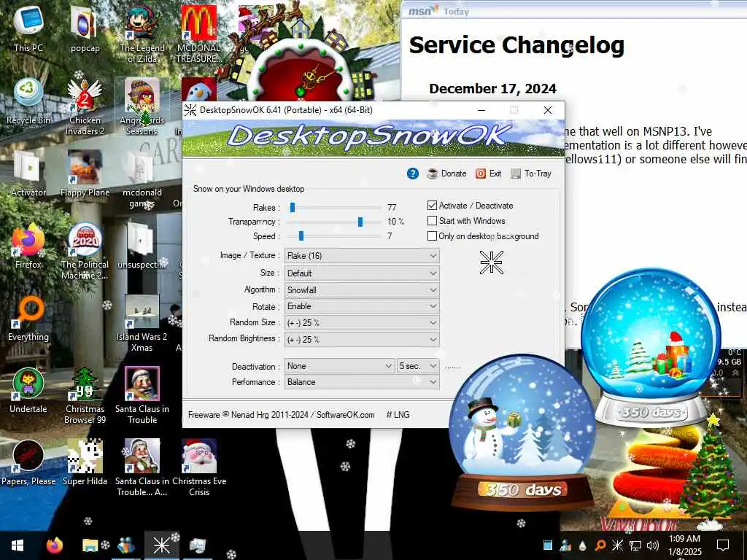
Task: Select the Christmas Eve Crisis icon
Action: (x=198, y=467)
